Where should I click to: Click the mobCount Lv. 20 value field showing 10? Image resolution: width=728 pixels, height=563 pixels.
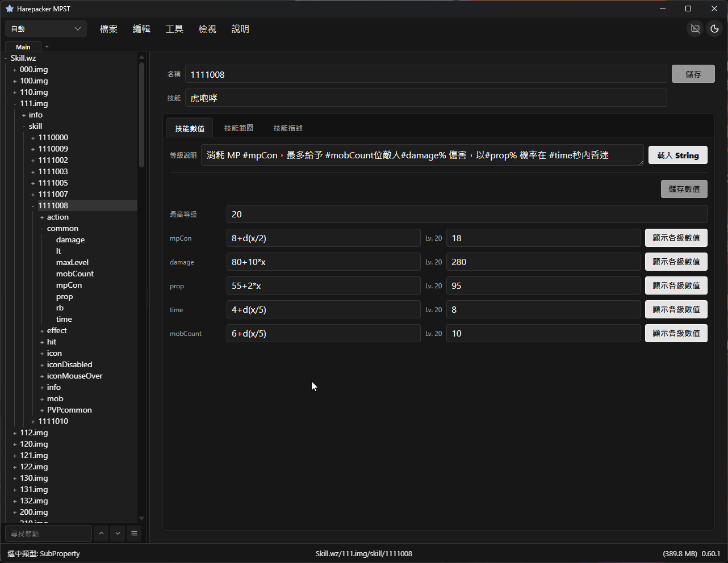[x=543, y=333]
